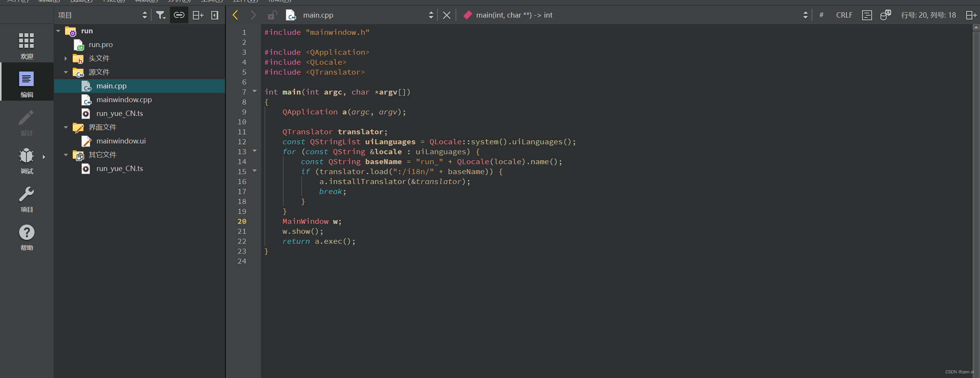The height and width of the screenshot is (378, 980).
Task: Open run.pro in the project tree
Action: [101, 45]
